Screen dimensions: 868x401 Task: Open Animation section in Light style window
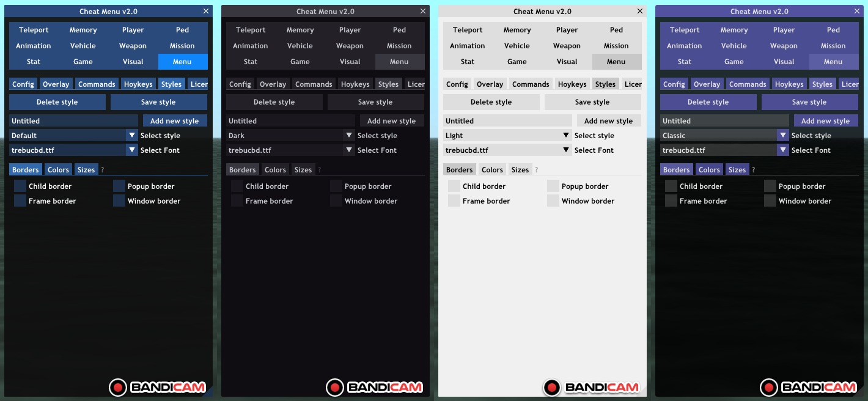tap(468, 45)
